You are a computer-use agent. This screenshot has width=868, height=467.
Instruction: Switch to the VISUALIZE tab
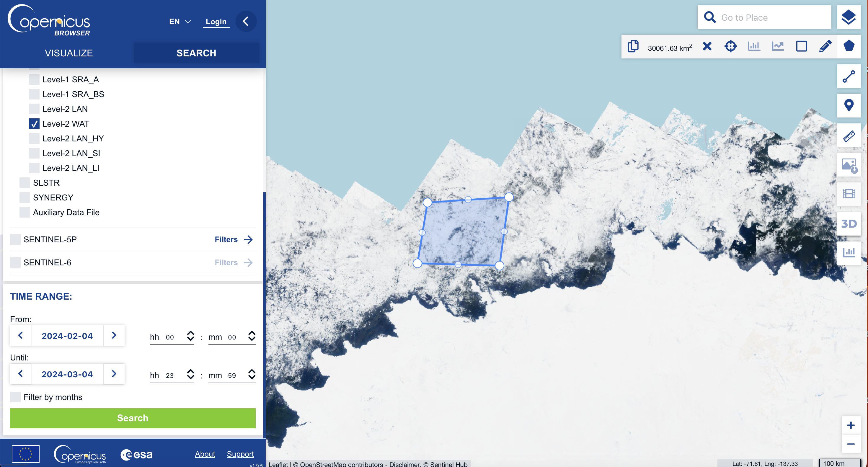[69, 53]
